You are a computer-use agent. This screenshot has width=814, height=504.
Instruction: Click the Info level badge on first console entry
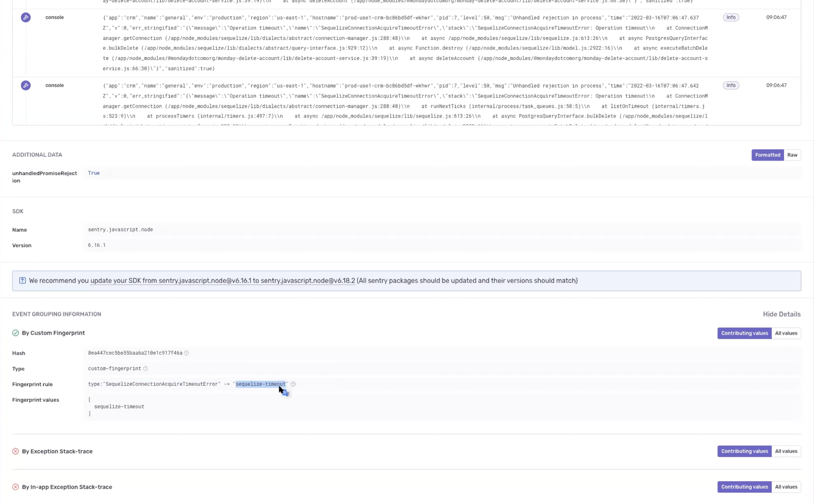coord(731,17)
